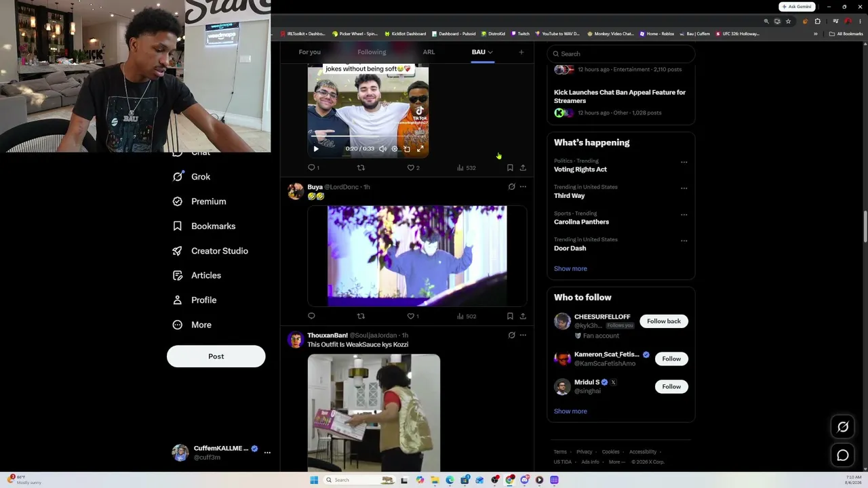
Task: Open the more menu on Buya's post
Action: (523, 186)
